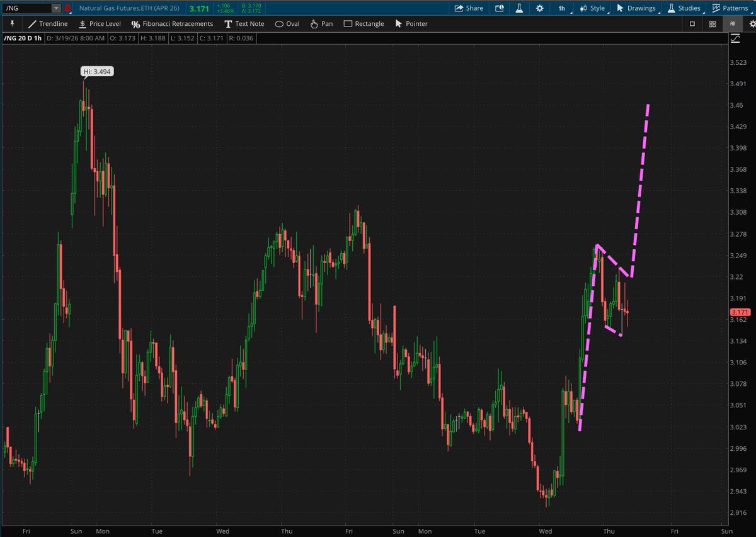
Task: Open the Drawings menu
Action: pyautogui.click(x=636, y=8)
